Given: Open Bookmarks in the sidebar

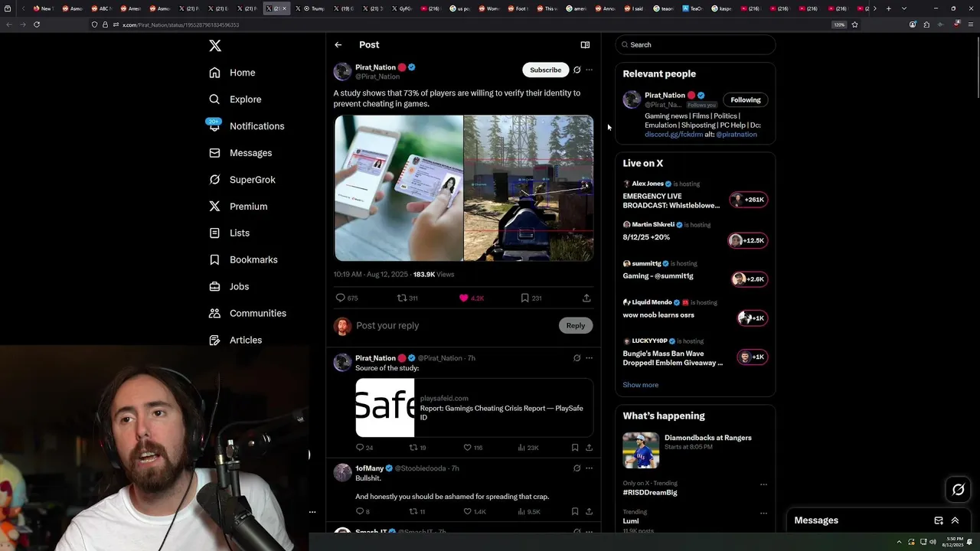Looking at the screenshot, I should coord(243,259).
